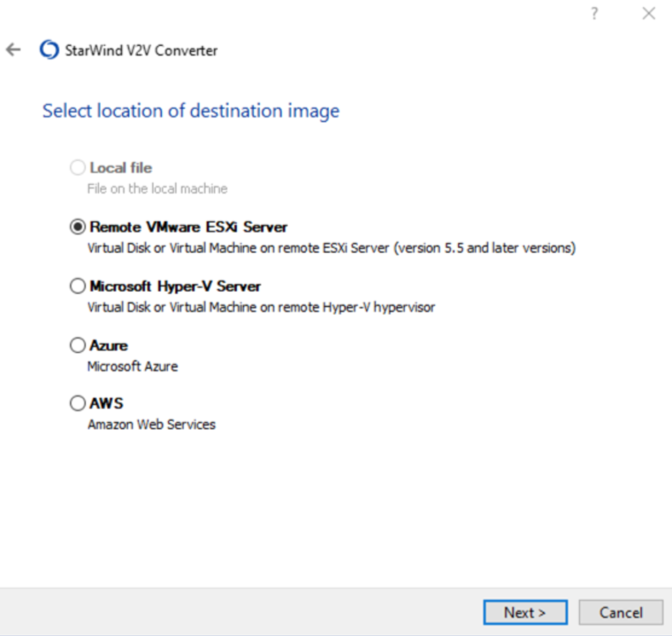Click the 'Amazon Web Services' description text

[x=152, y=425]
